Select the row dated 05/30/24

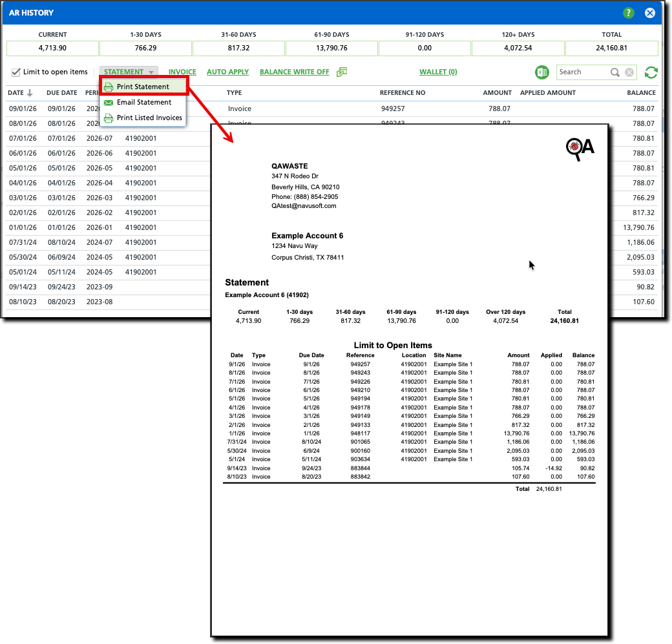coord(108,257)
